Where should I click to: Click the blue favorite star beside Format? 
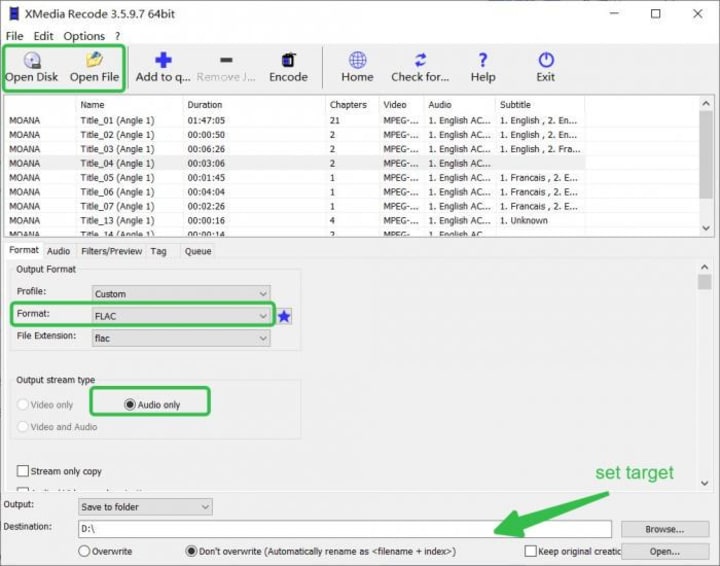(x=284, y=316)
